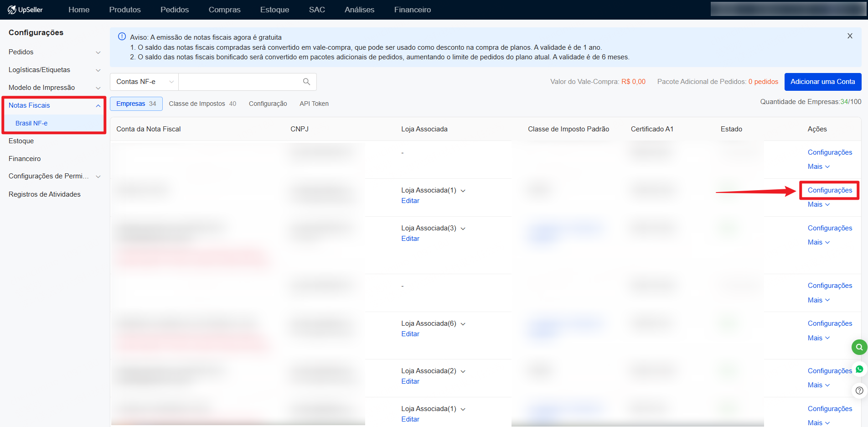Open the Compras menu
This screenshot has width=868, height=427.
pyautogui.click(x=224, y=10)
